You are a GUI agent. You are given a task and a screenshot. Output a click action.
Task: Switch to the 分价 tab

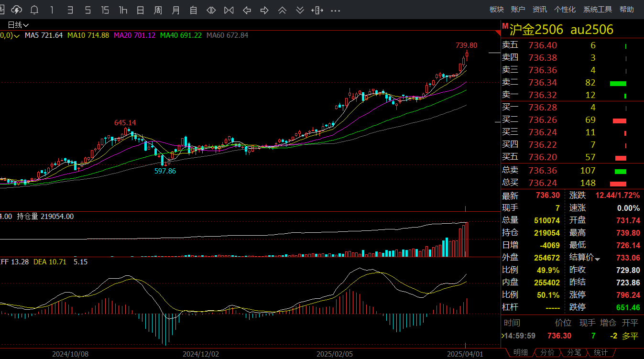pyautogui.click(x=547, y=352)
